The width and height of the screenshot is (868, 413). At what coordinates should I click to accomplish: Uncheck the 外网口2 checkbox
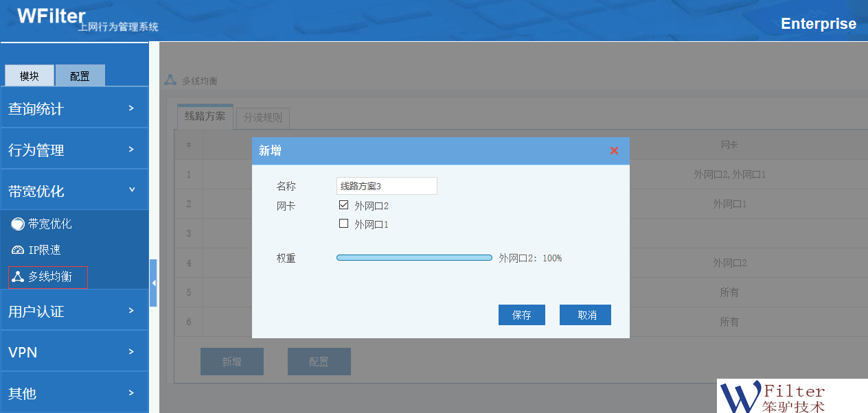[344, 205]
